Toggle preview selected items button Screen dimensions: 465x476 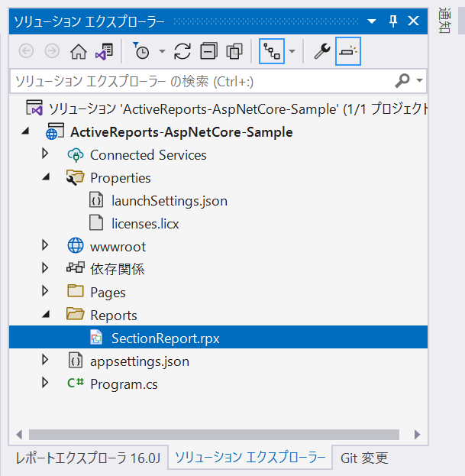point(348,51)
